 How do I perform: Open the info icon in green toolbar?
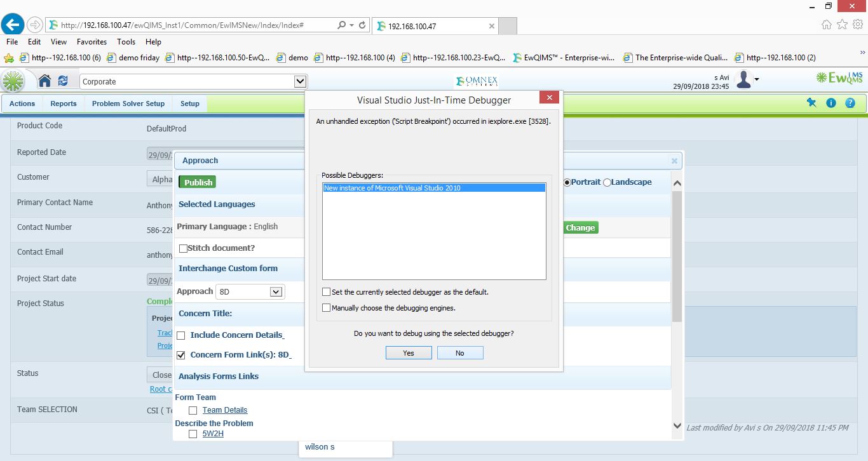pos(831,103)
